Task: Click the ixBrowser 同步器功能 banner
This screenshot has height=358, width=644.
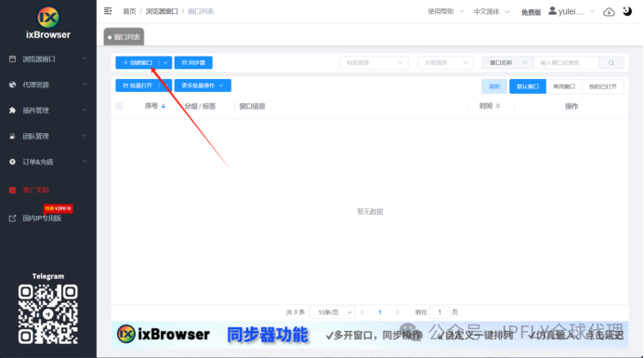Action: click(370, 335)
